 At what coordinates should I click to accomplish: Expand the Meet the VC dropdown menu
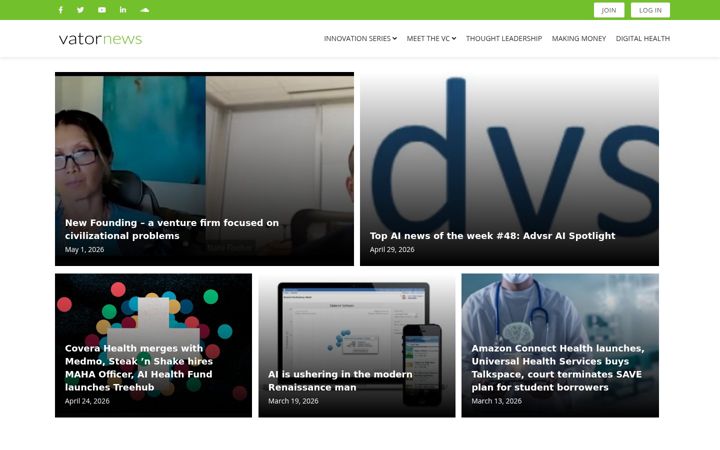(431, 39)
